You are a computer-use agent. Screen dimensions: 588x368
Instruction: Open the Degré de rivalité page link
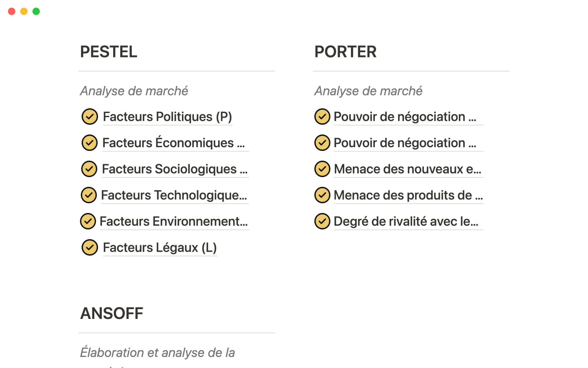click(x=406, y=221)
